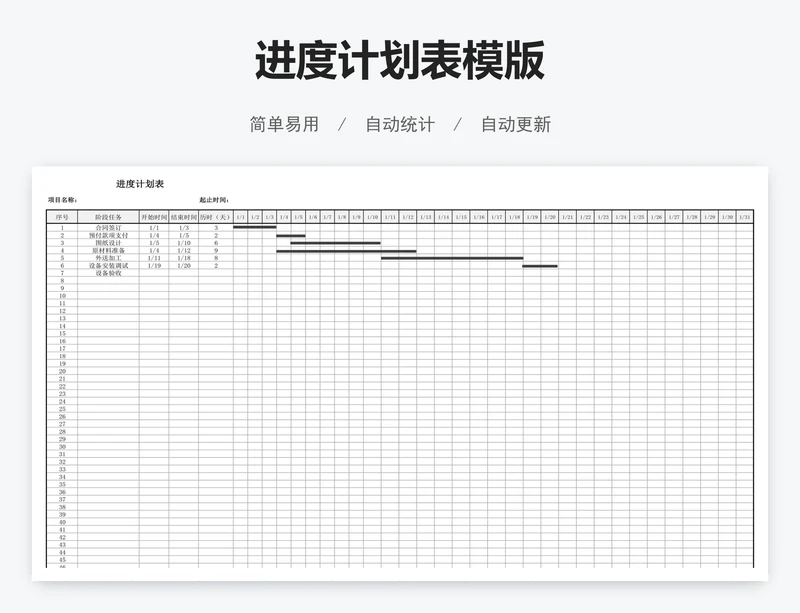
Task: Select row number 20 in 序号 column
Action: [x=62, y=372]
